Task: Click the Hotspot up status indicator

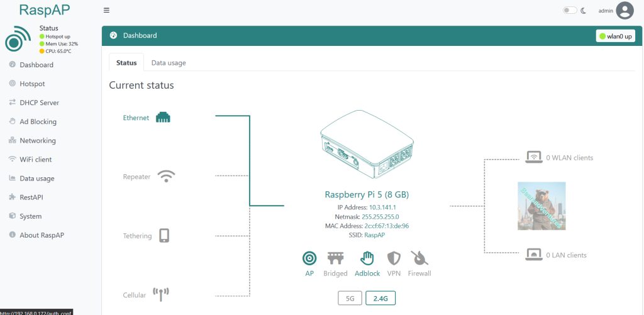Action: (x=55, y=36)
